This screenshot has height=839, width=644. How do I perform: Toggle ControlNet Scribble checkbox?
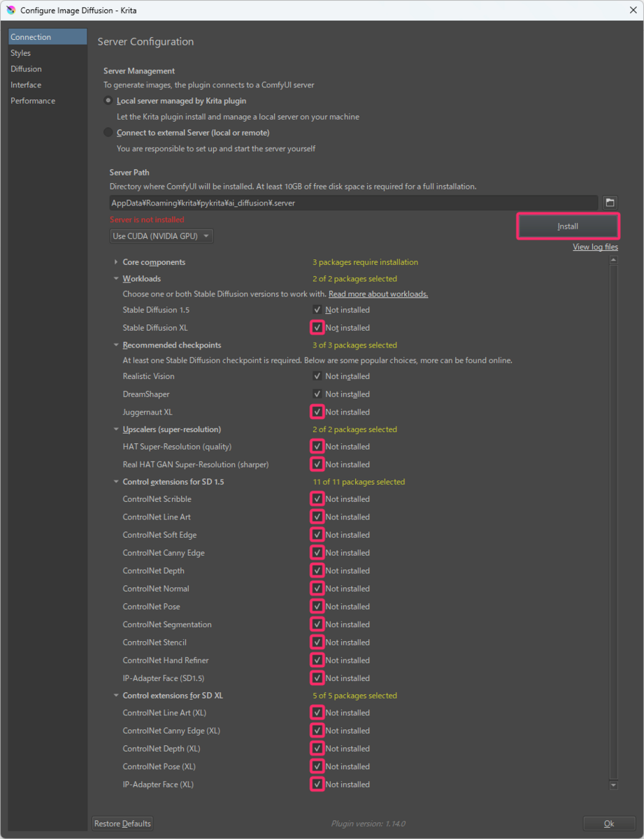[x=317, y=499]
